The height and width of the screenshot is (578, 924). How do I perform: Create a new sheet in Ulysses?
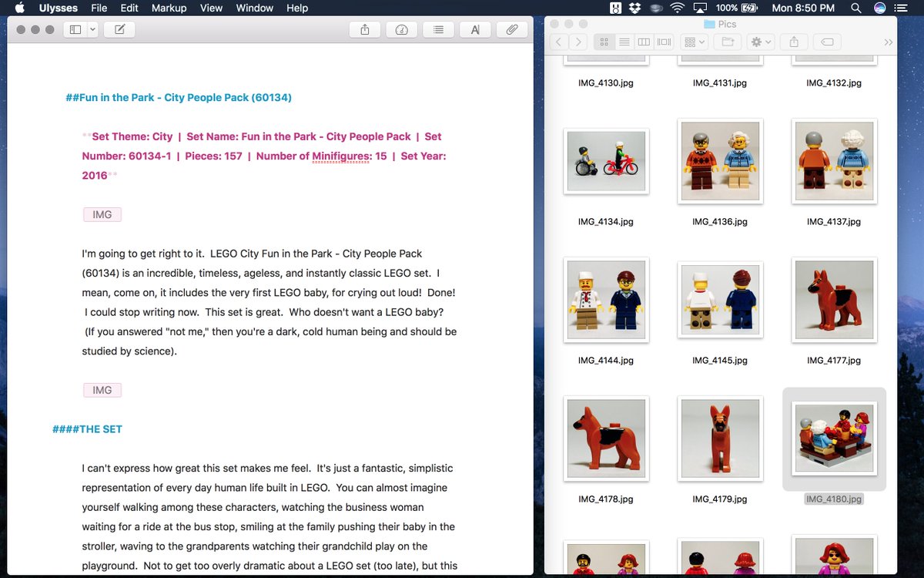(x=119, y=29)
